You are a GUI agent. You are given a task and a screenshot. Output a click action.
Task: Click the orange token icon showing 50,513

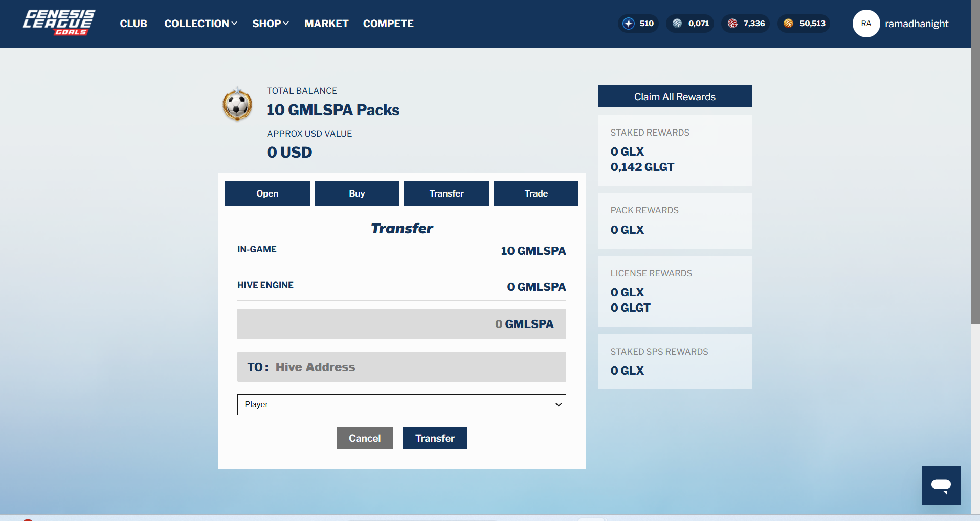788,24
